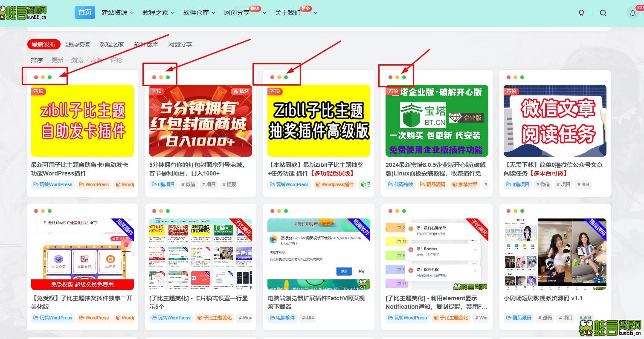Click the 电脑软件 tag under FetchV post
Viewport: 644px width, 339px height.
point(282,318)
